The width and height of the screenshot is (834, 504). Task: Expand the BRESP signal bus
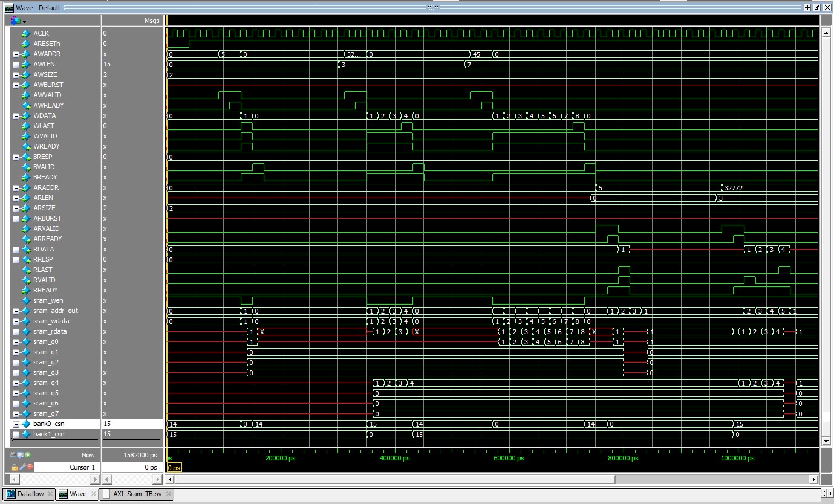pyautogui.click(x=16, y=157)
